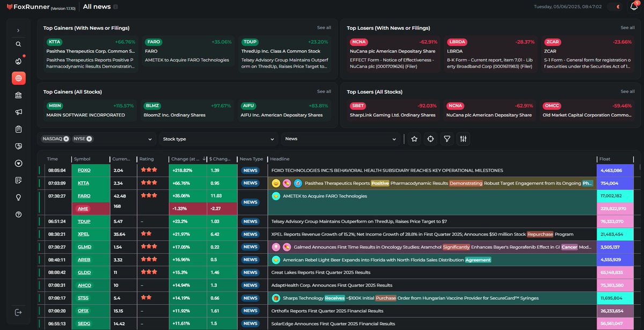Remove the NYSE exchange chip
The image size is (644, 330).
89,138
